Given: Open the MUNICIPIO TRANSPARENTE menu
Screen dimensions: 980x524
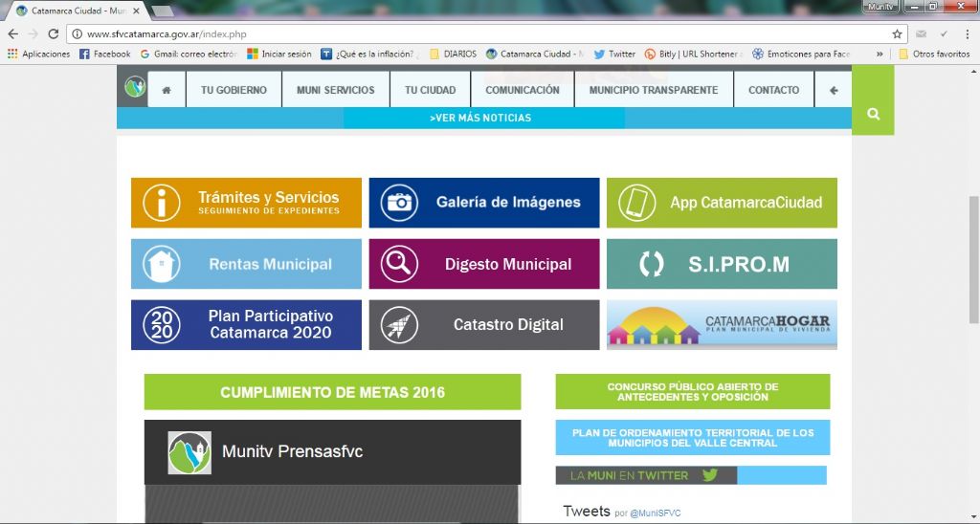Looking at the screenshot, I should (653, 90).
